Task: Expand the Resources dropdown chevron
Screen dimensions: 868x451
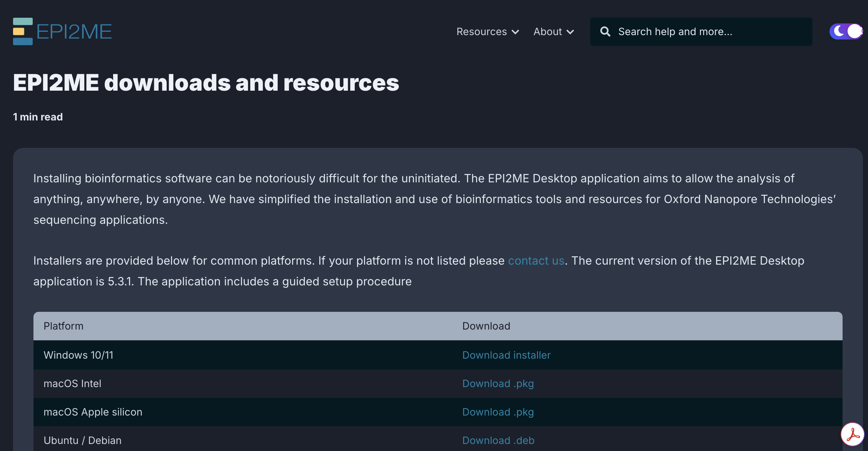Action: (515, 32)
